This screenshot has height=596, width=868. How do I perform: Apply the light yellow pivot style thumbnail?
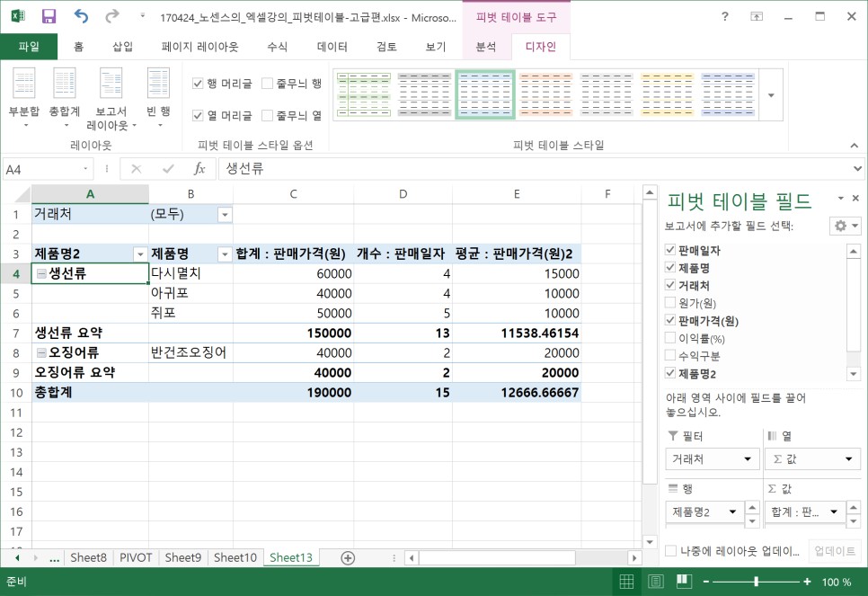click(667, 94)
